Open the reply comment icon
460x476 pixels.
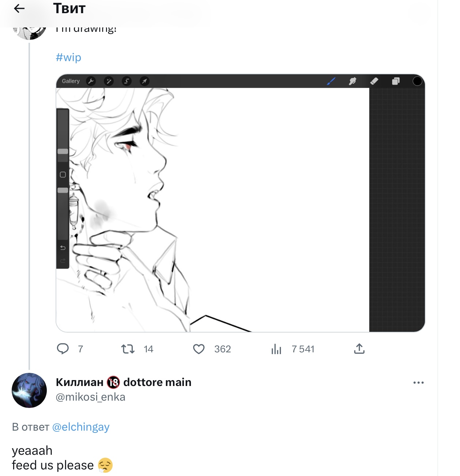[63, 349]
